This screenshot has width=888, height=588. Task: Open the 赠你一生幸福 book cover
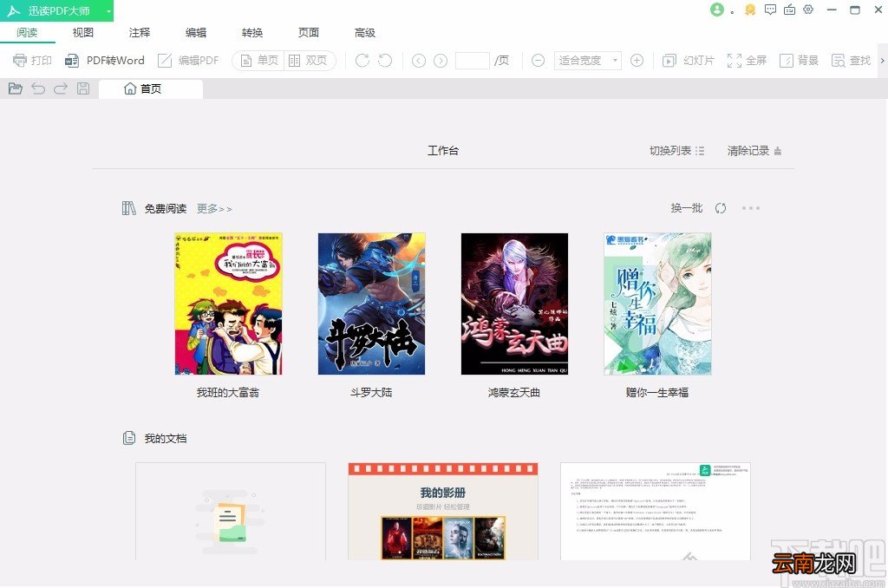(x=657, y=304)
